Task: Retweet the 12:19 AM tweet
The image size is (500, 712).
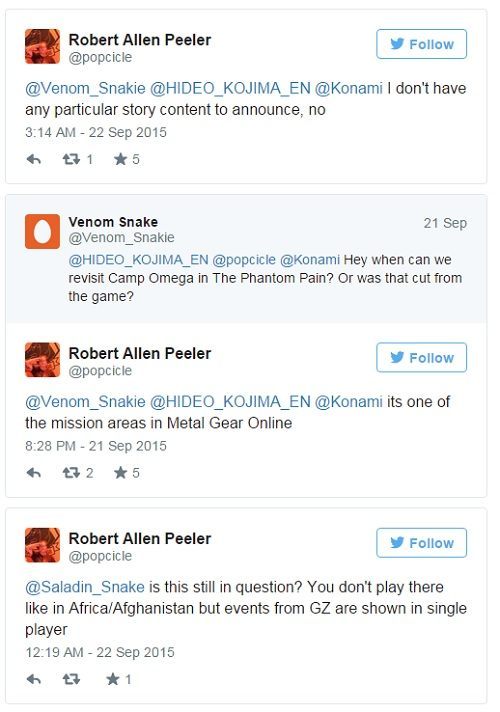Action: click(71, 679)
